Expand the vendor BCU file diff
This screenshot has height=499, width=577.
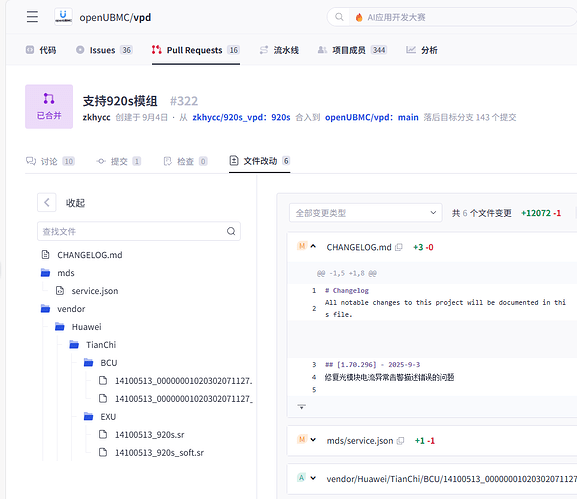pos(313,478)
